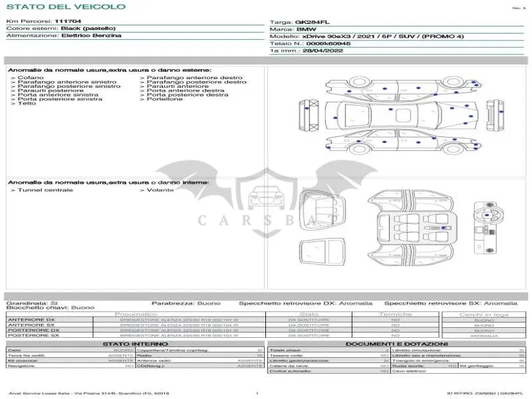The image size is (532, 399).
Task: Select "Parafango posteriore destro" entry
Action: (196, 82)
